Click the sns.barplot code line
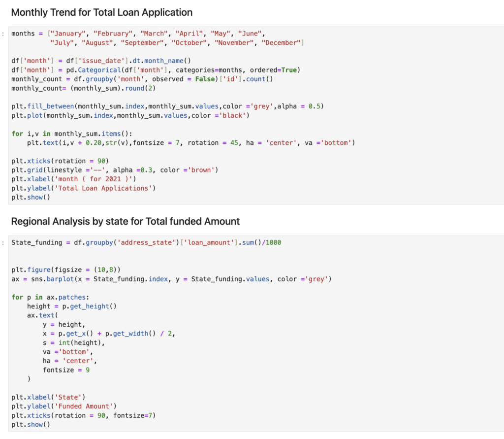 [171, 279]
